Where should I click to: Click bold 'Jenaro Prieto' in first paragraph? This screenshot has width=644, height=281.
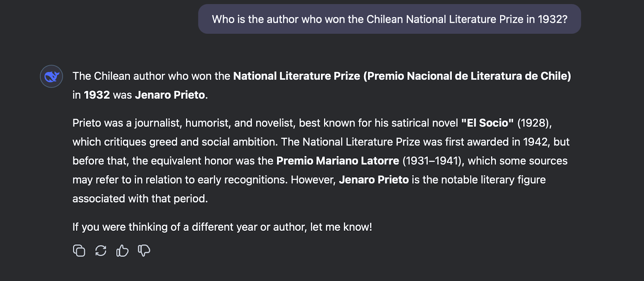170,95
